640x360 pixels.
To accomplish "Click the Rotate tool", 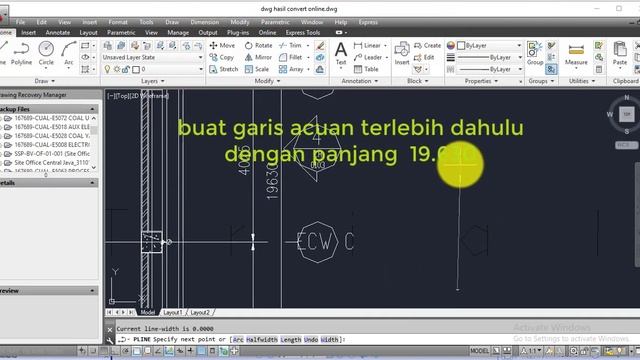I will click(258, 45).
